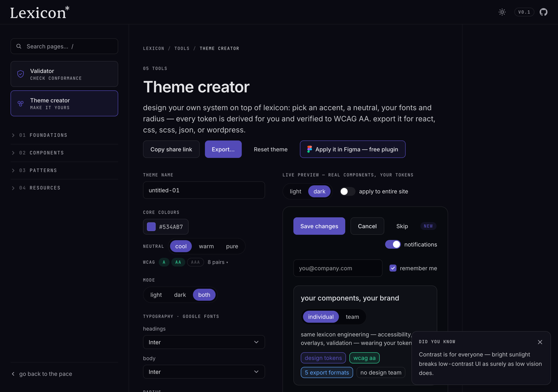The height and width of the screenshot is (392, 558).
Task: Uncheck the remember me checkbox
Action: (393, 268)
